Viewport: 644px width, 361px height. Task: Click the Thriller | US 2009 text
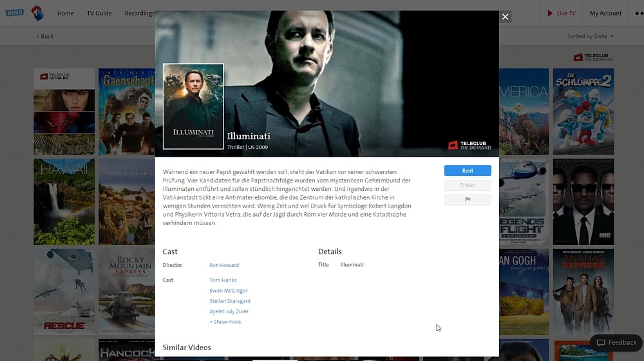[247, 147]
